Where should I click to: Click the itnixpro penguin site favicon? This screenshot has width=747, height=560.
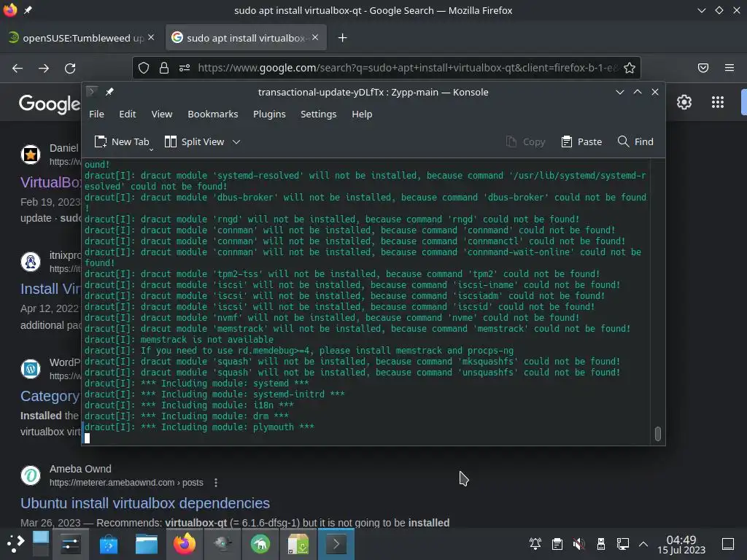click(x=31, y=262)
